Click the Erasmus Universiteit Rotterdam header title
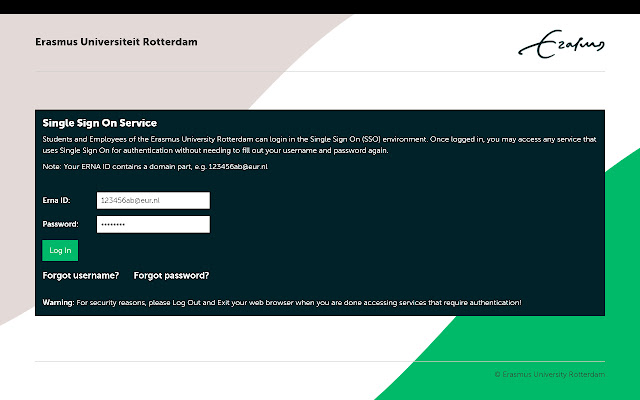The height and width of the screenshot is (400, 640). click(x=116, y=43)
